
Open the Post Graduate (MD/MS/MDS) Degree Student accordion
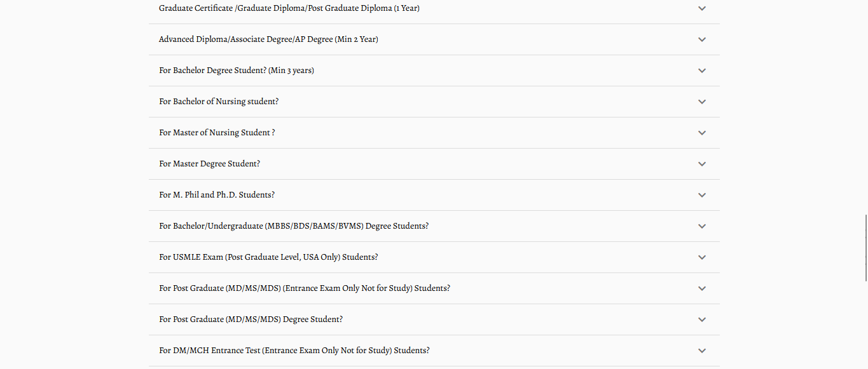[702, 319]
